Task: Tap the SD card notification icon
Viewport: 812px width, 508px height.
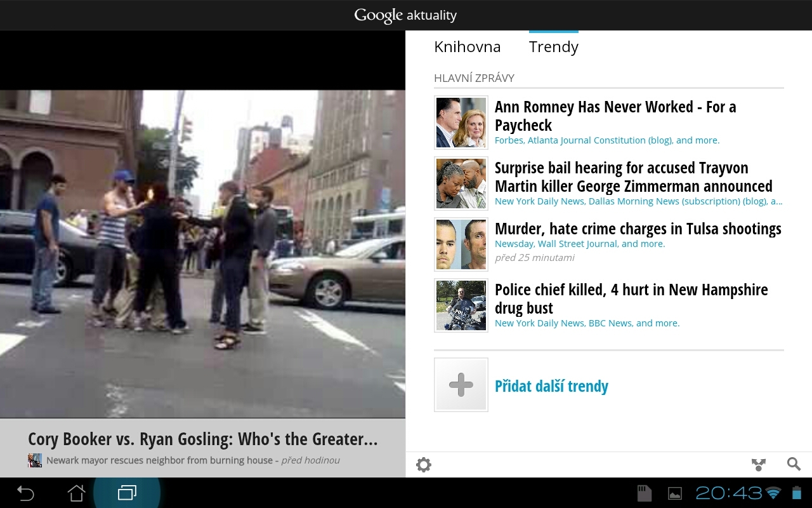Action: tap(644, 492)
